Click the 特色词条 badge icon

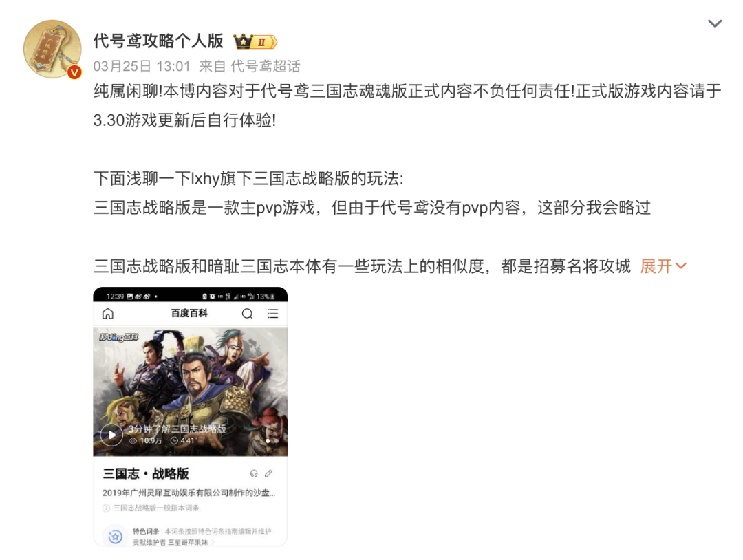(115, 537)
